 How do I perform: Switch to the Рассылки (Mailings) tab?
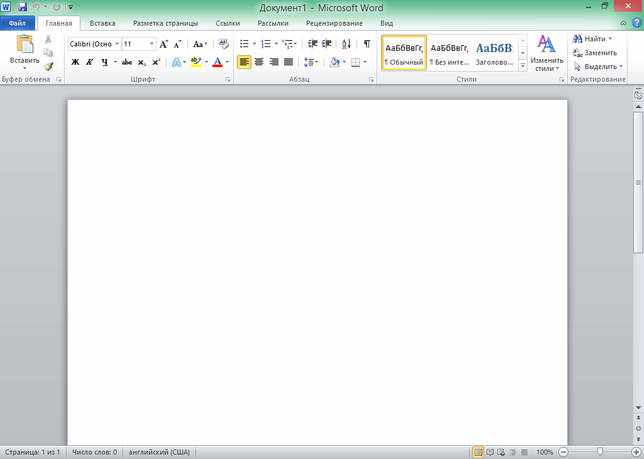click(273, 23)
